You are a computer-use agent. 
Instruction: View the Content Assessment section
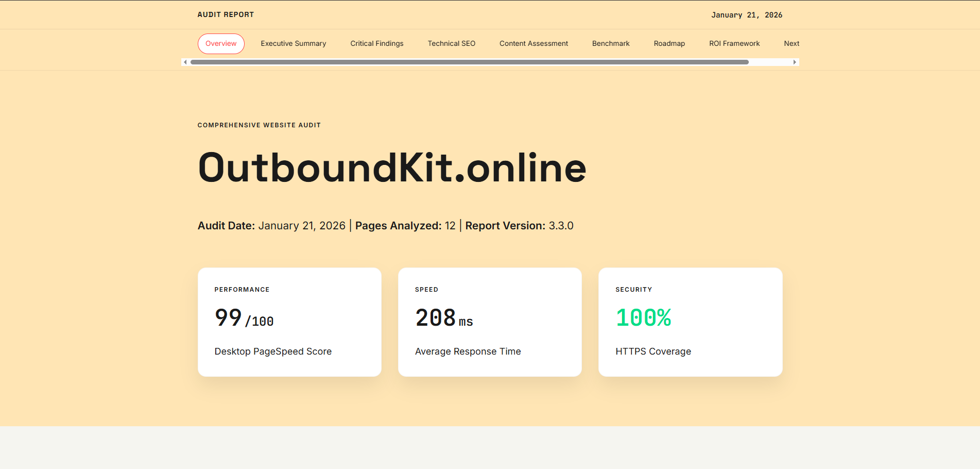click(534, 43)
